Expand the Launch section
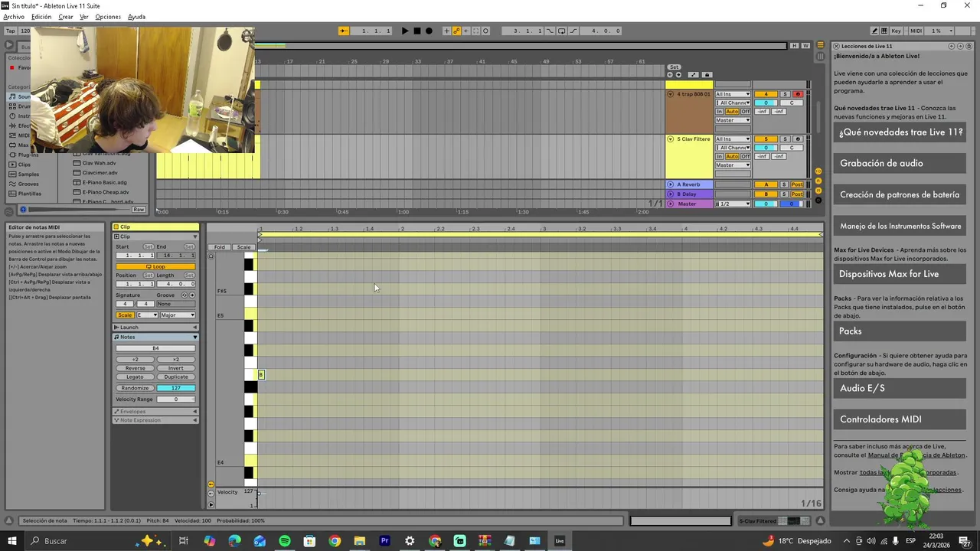Viewport: 980px width, 551px height. coord(155,328)
